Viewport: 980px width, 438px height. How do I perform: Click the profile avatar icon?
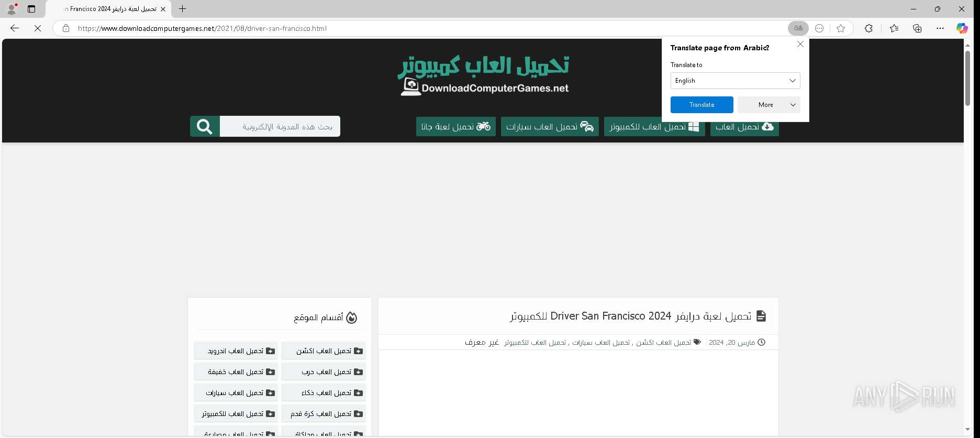click(x=12, y=9)
